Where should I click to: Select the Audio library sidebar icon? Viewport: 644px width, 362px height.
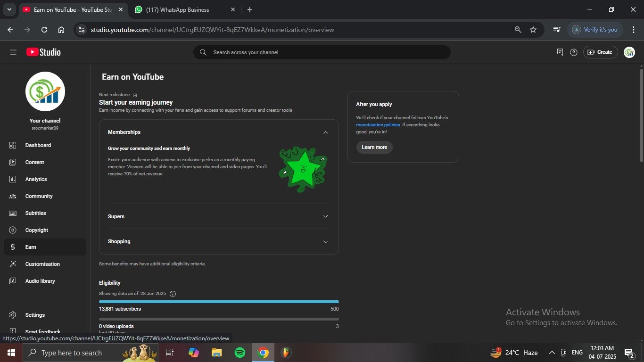pos(13,281)
